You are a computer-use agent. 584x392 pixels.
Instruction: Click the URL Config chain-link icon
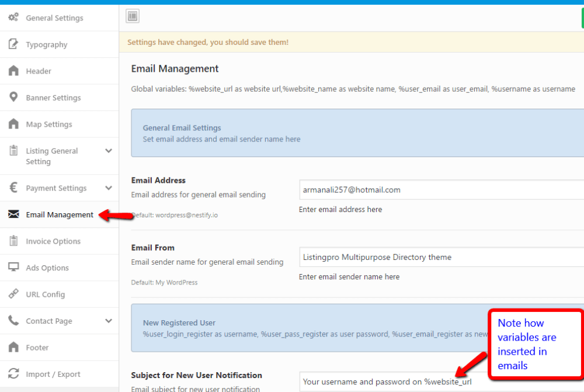[x=12, y=294]
